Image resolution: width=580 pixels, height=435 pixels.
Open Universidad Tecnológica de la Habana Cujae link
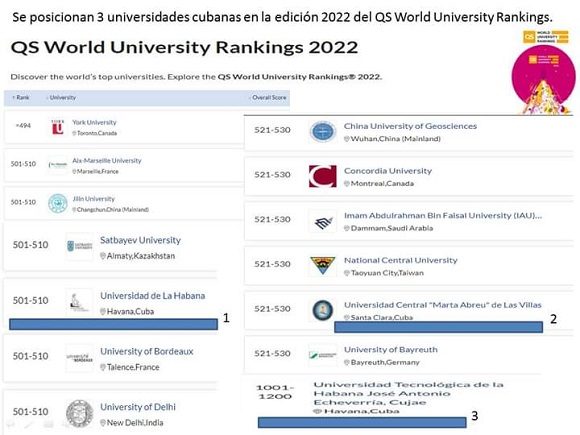[408, 394]
